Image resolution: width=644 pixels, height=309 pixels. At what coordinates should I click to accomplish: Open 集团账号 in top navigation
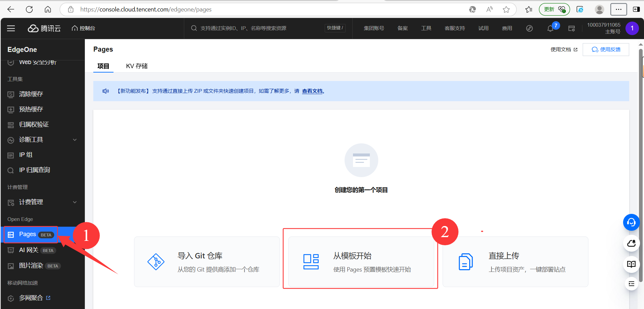374,28
